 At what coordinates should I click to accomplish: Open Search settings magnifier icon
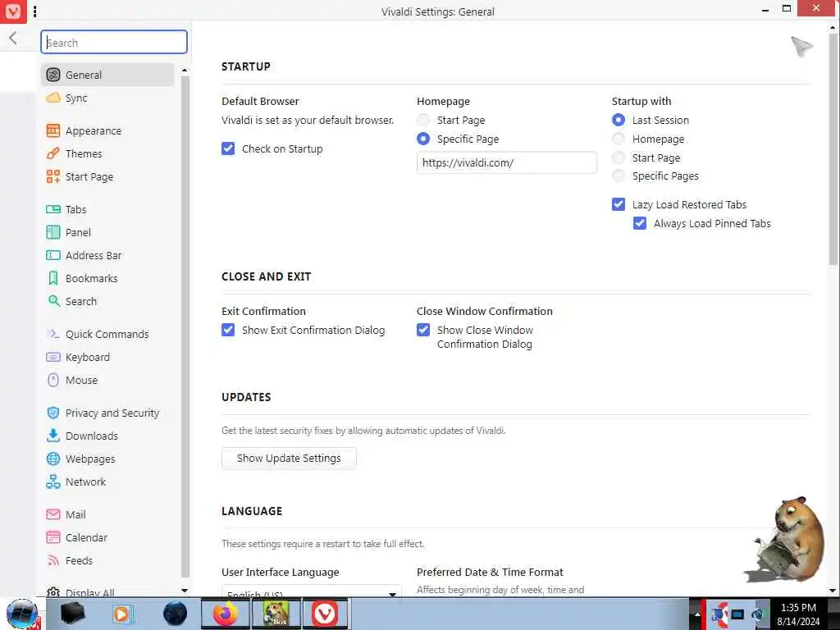coord(53,301)
